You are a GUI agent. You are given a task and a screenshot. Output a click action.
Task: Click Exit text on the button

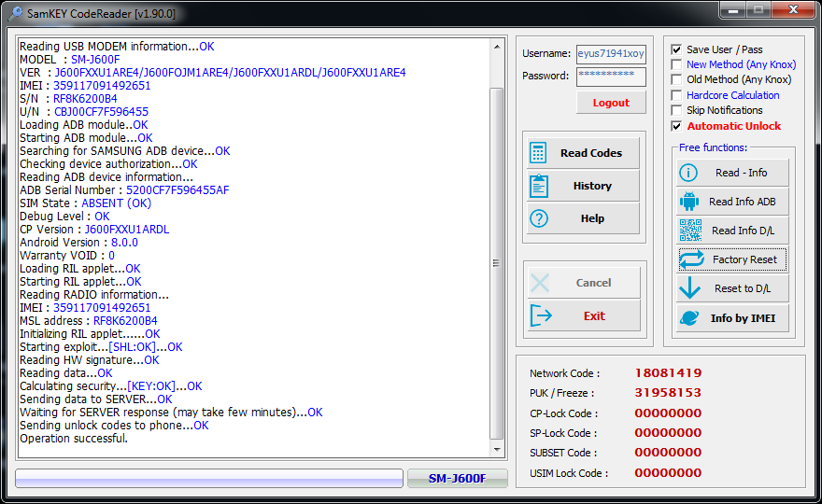click(x=594, y=315)
